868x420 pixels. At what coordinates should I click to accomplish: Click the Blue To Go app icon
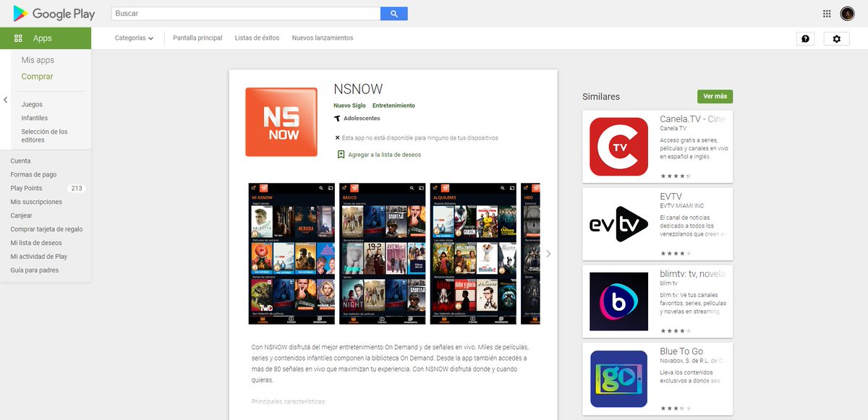[x=619, y=379]
